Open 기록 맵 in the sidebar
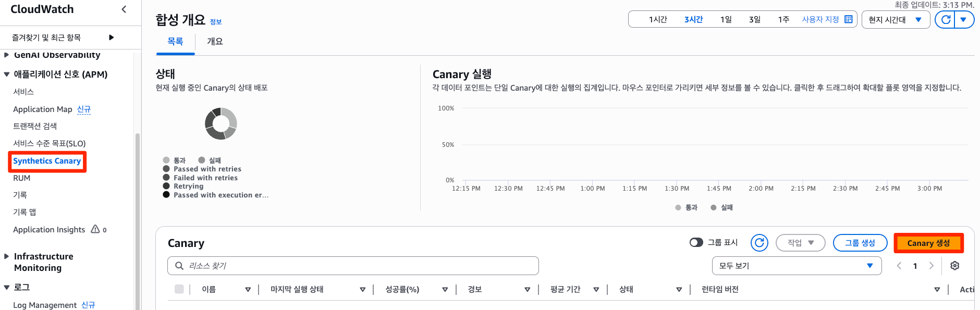The width and height of the screenshot is (980, 310). 24,212
